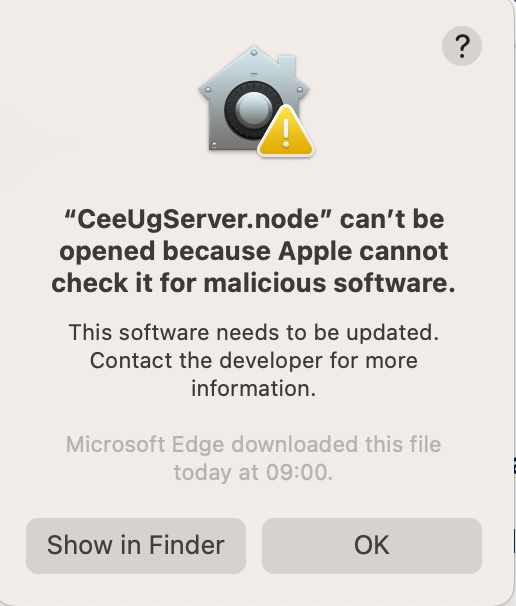Screen dimensions: 516x606
Task: Click the "Contact the developer for more" line
Action: click(254, 361)
